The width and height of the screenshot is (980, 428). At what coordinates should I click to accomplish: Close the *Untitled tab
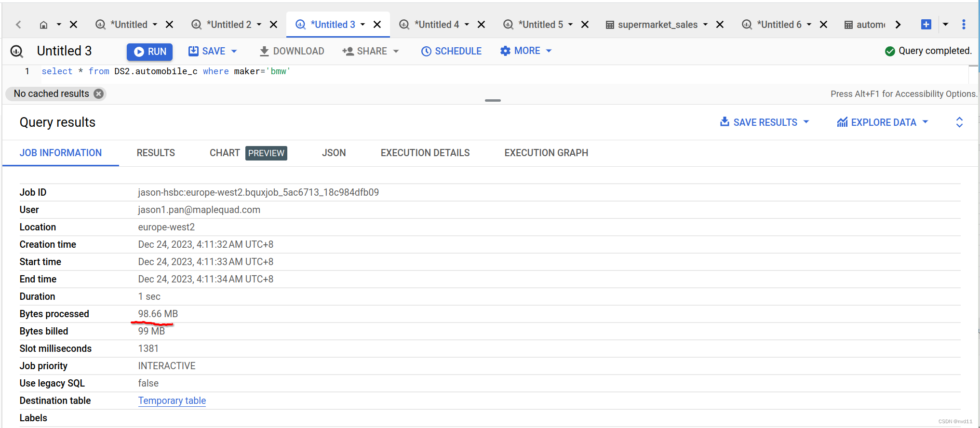[169, 25]
